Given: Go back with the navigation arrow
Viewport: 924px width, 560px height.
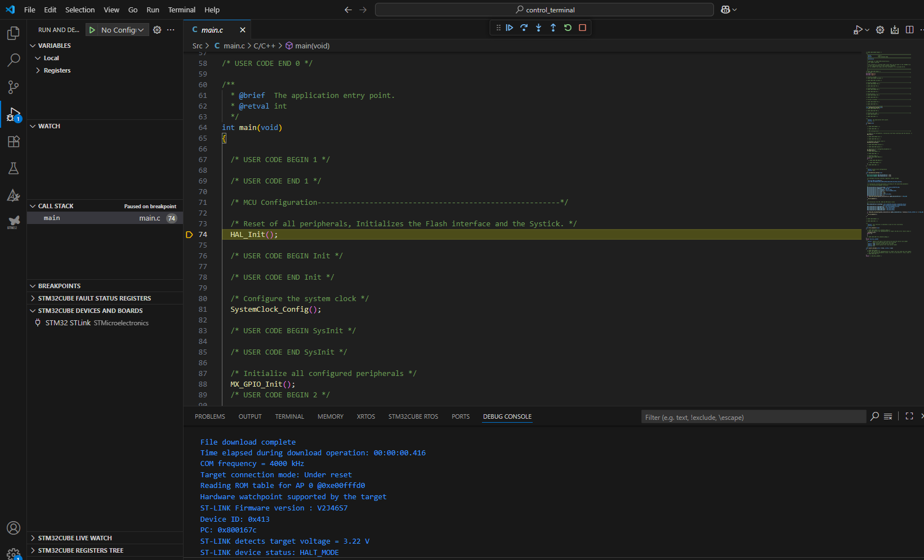Looking at the screenshot, I should coord(348,10).
